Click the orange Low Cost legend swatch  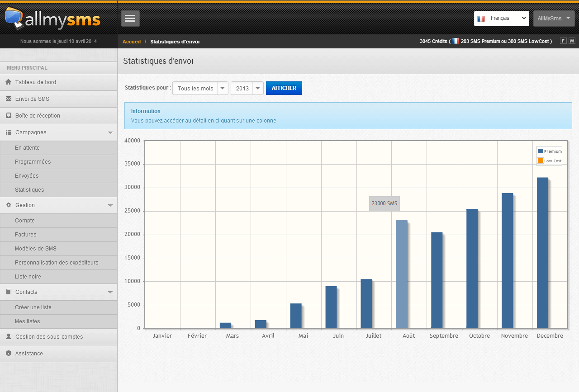click(x=541, y=161)
